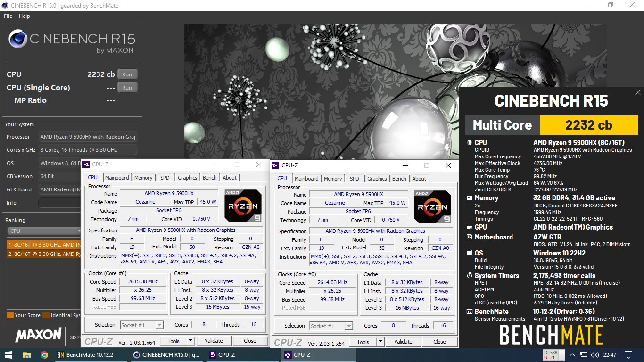Click the 2232 cb score in BenchMate panel
Image resolution: width=644 pixels, height=362 pixels.
click(589, 125)
